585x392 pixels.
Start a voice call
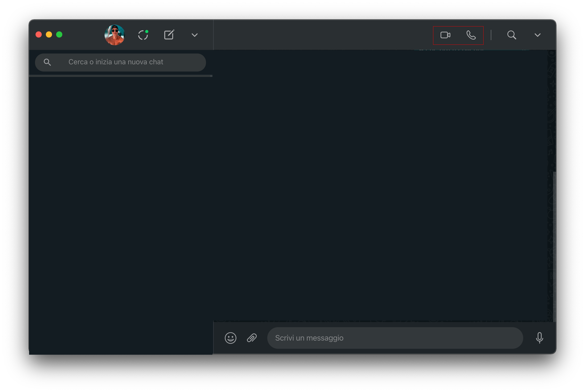tap(471, 35)
